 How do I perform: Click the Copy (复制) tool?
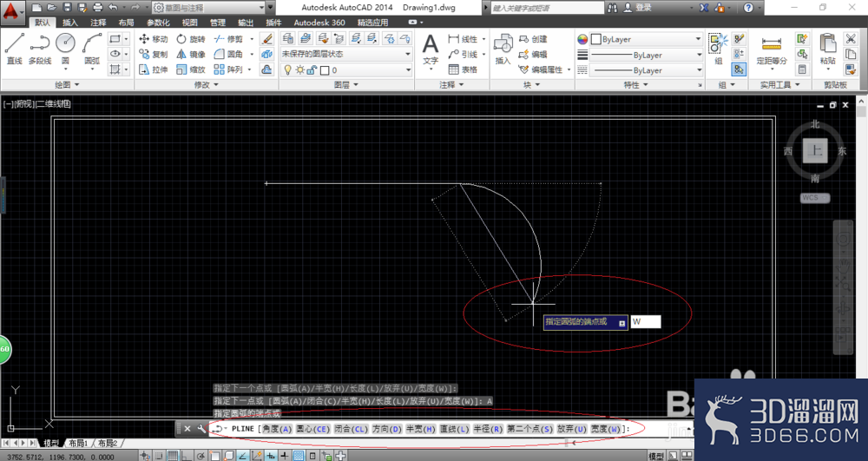(154, 54)
